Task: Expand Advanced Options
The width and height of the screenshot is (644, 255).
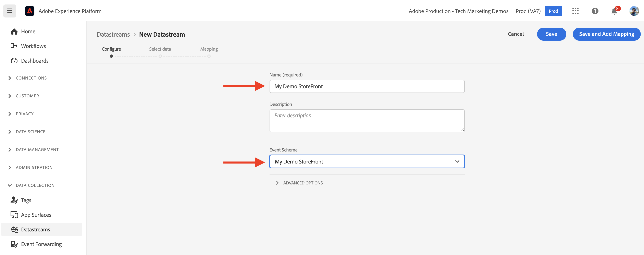Action: pyautogui.click(x=302, y=183)
